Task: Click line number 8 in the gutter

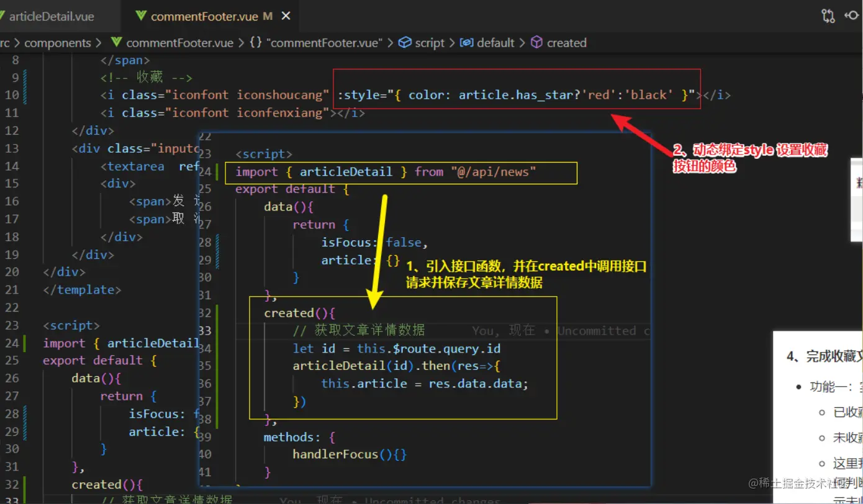Action: [x=16, y=60]
